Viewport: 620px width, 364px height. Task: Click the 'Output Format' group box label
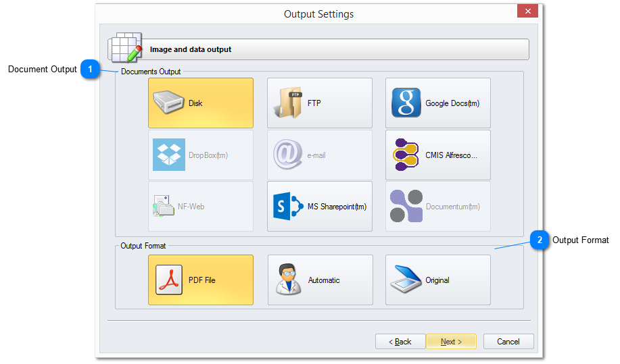coord(143,246)
